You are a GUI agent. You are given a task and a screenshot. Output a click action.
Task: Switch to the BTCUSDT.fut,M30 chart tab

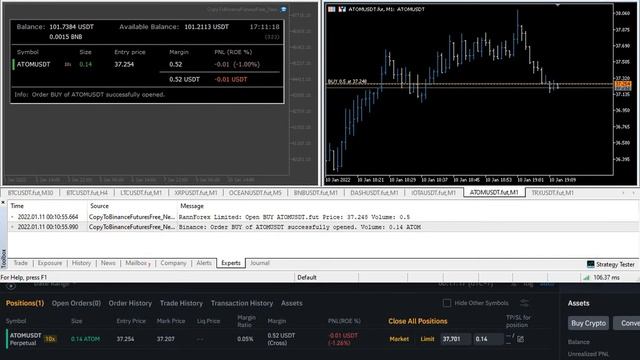[x=30, y=193]
